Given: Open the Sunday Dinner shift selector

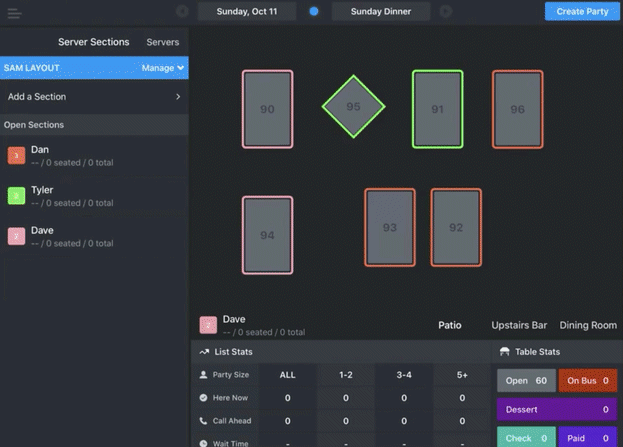Looking at the screenshot, I should [381, 12].
